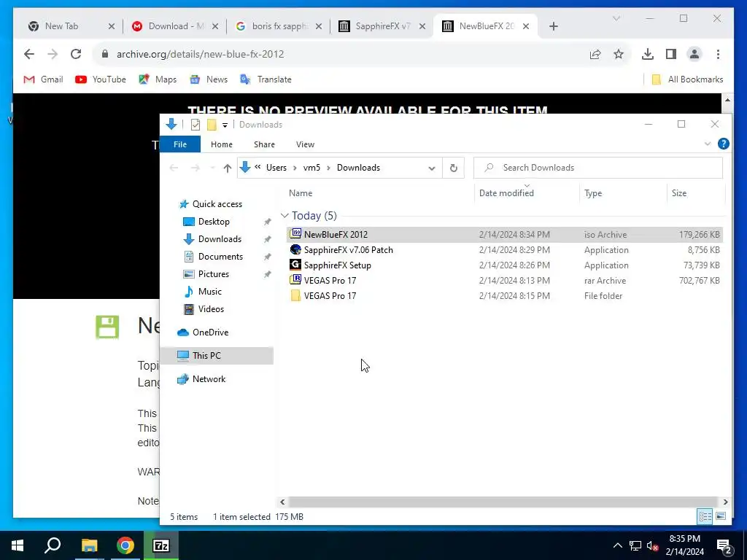
Task: Click the archive.org address bar URL
Action: [x=200, y=54]
